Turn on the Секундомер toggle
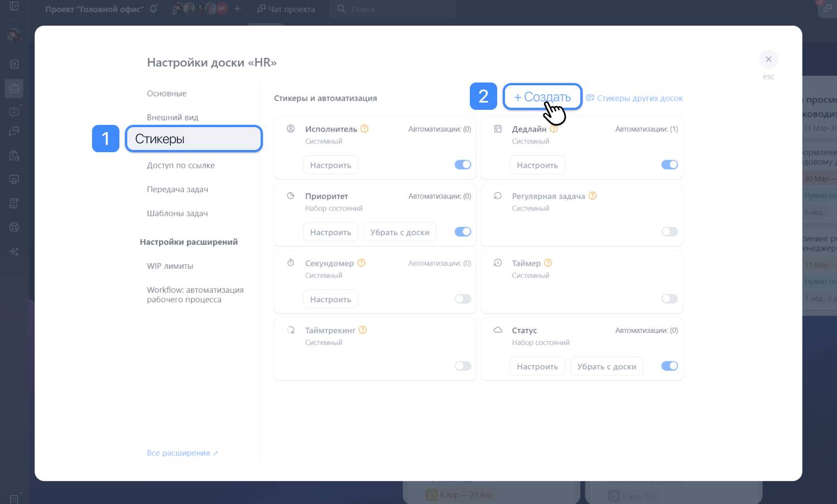The image size is (837, 504). [463, 299]
